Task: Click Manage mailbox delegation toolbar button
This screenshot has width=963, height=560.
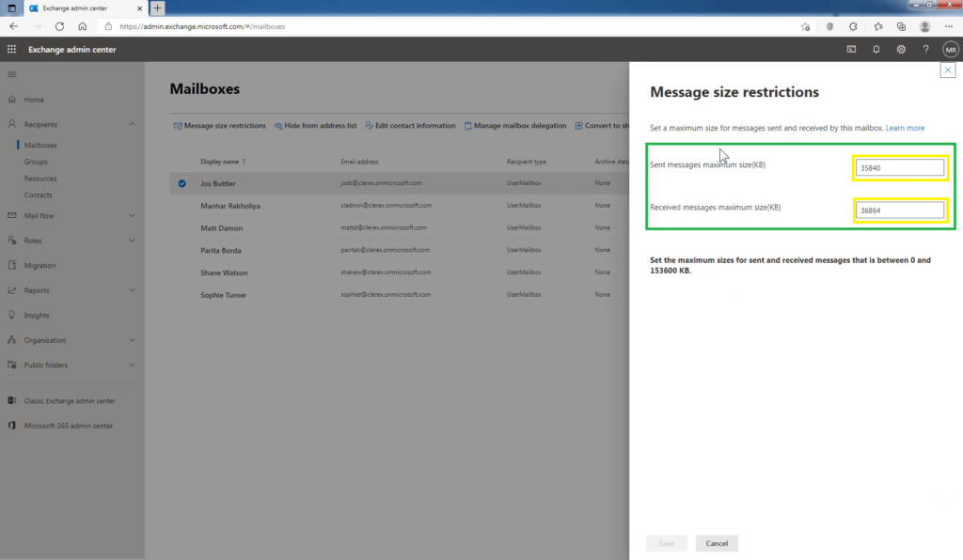Action: [x=514, y=126]
